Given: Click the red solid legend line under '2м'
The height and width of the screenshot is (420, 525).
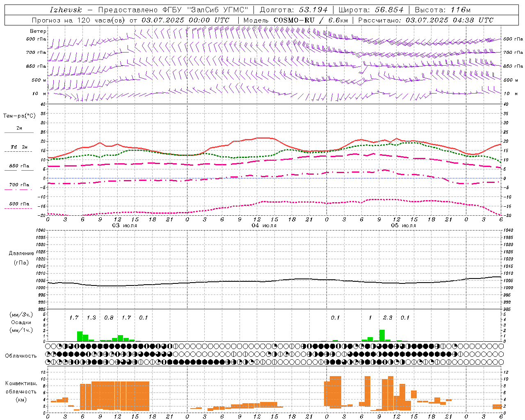Looking at the screenshot, I should pos(19,132).
